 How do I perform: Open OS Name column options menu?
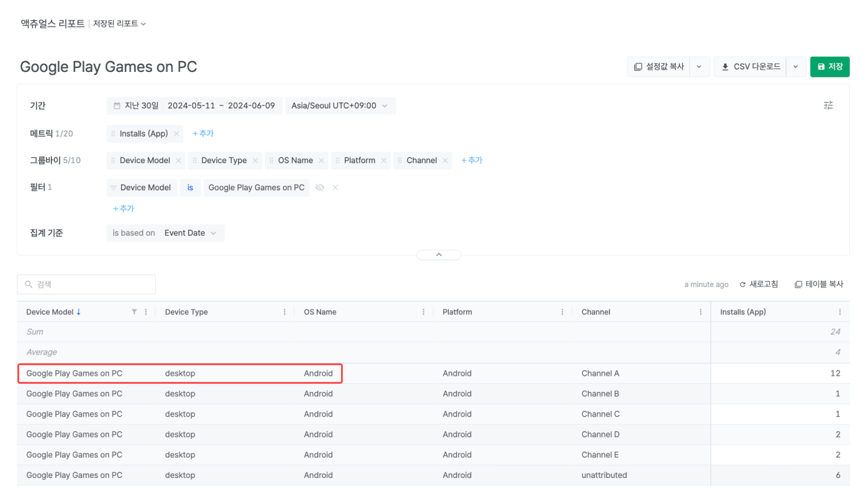click(423, 312)
